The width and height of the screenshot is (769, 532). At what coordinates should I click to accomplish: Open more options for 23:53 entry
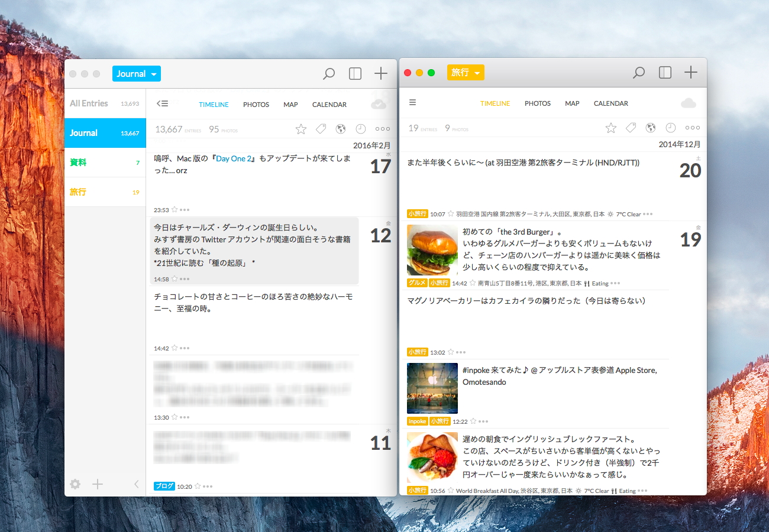(185, 210)
